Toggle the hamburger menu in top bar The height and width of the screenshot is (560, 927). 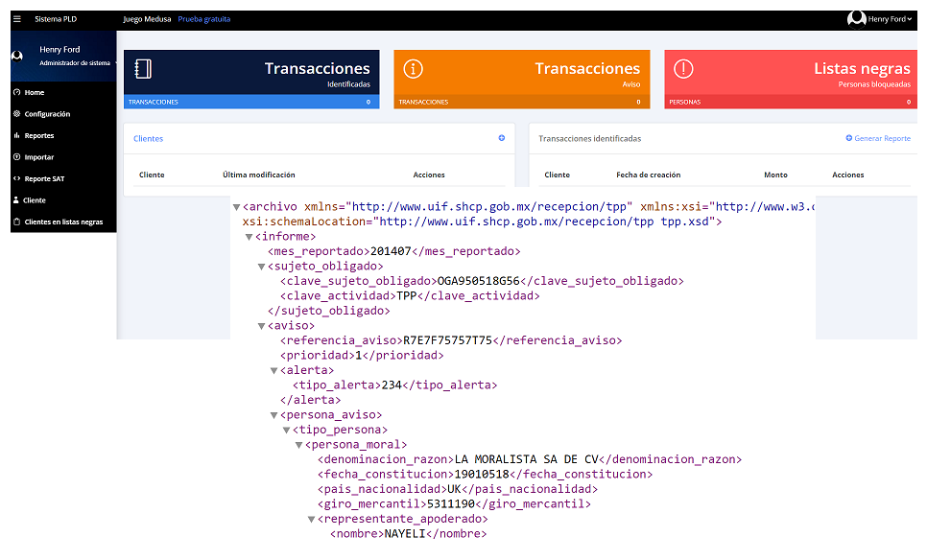15,19
